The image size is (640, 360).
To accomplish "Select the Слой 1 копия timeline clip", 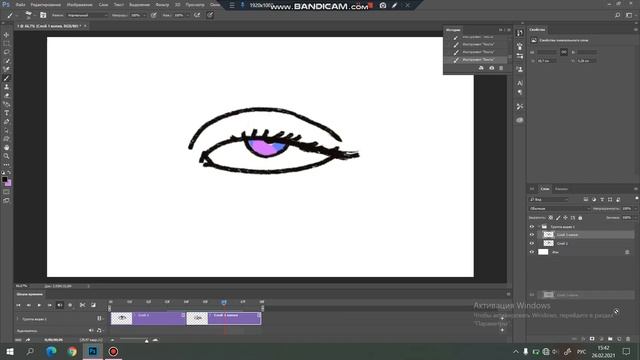I will tap(224, 318).
